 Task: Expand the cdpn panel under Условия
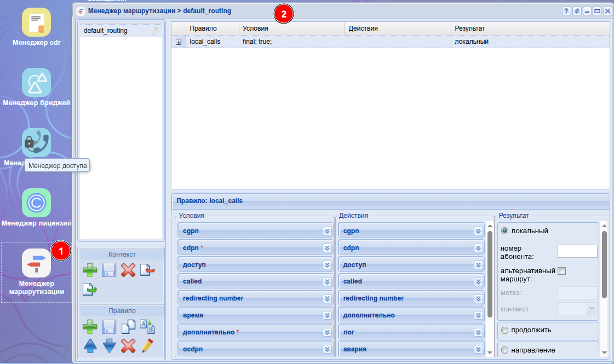(x=328, y=248)
